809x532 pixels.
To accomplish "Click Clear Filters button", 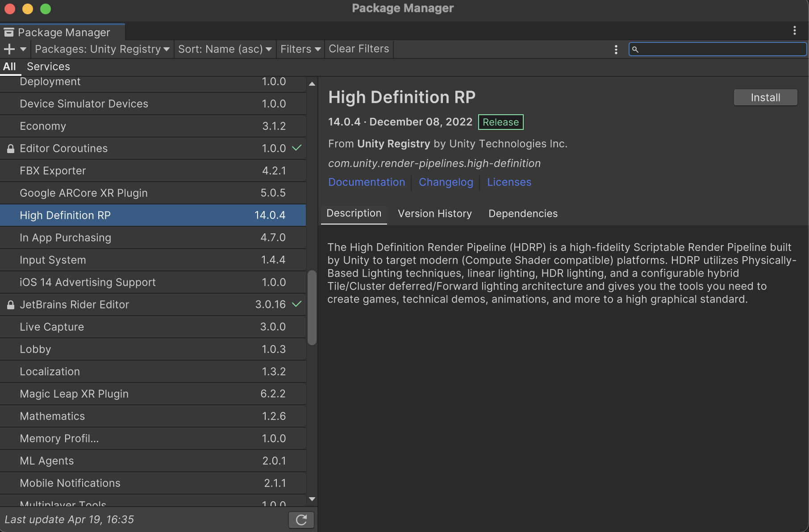I will click(x=359, y=49).
